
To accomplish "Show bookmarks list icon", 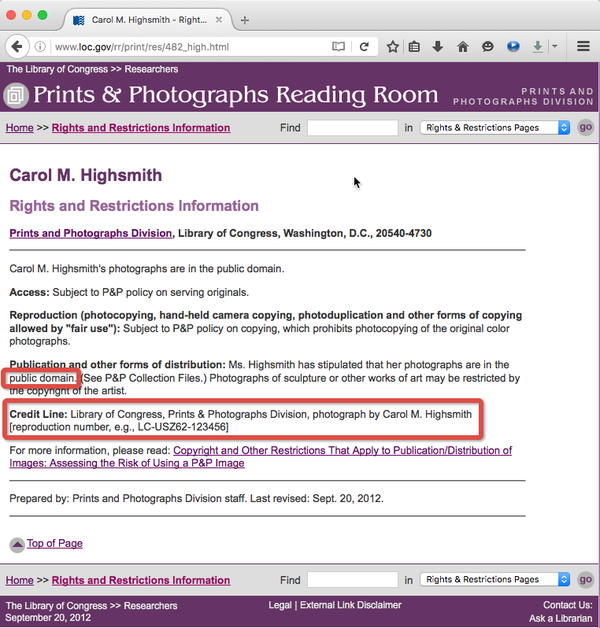I will [414, 47].
